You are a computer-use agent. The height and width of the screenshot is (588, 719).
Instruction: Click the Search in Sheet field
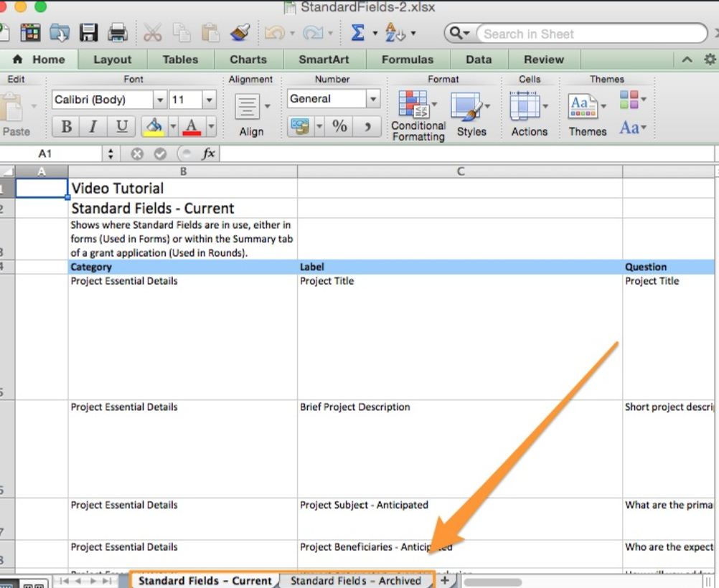[588, 34]
